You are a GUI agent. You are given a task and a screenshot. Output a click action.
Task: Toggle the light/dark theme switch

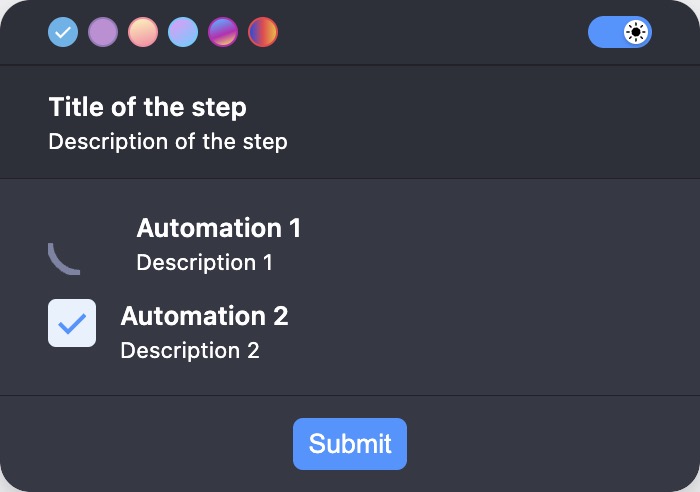[620, 32]
